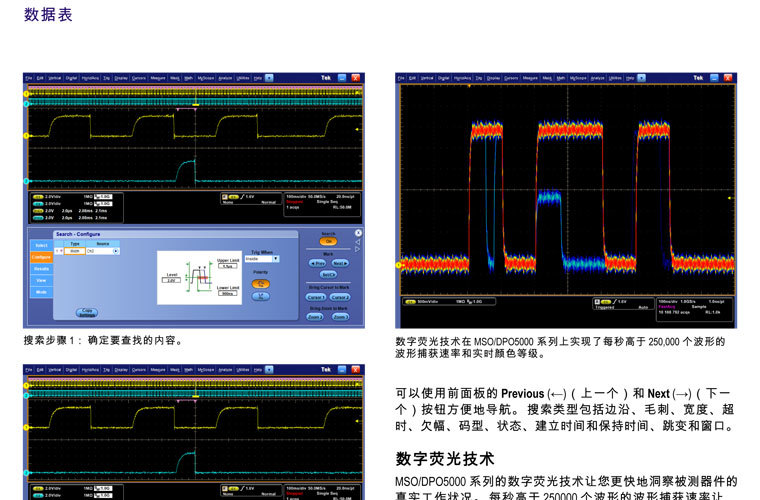Click the Lower Limit value field
Image resolution: width=760 pixels, height=500 pixels.
click(x=227, y=293)
